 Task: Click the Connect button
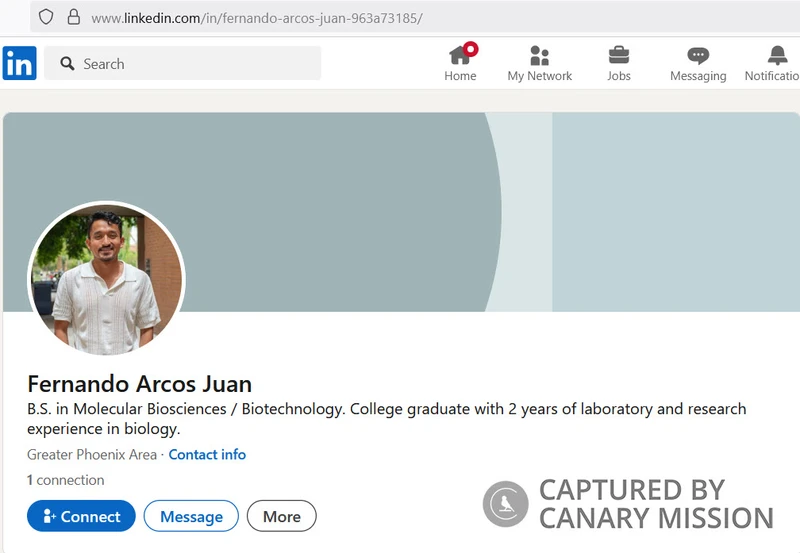[x=81, y=516]
